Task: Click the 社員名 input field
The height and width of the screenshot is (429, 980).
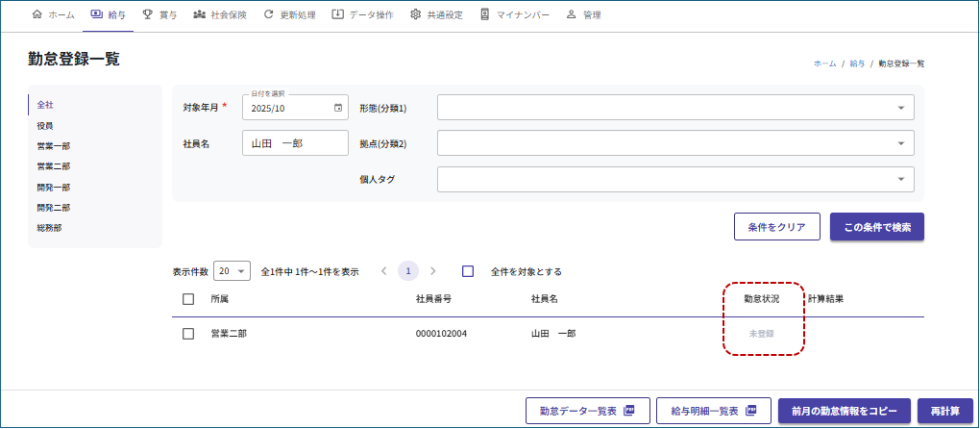Action: (x=295, y=143)
